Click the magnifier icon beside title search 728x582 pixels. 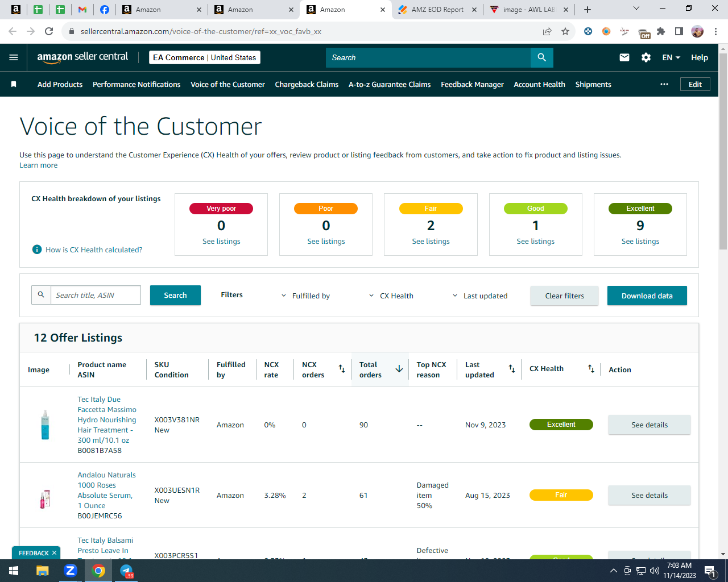[41, 295]
